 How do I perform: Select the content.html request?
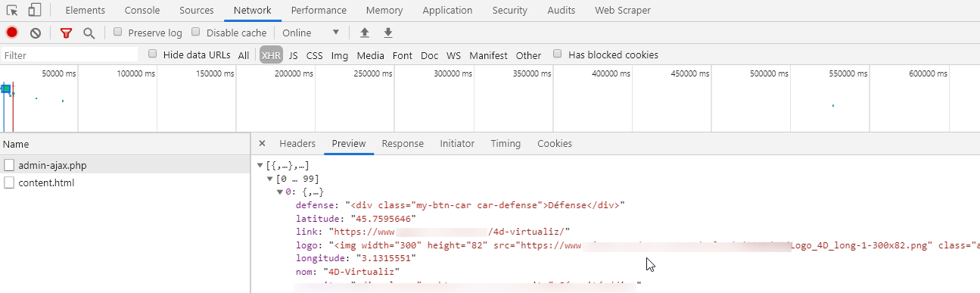125,182
